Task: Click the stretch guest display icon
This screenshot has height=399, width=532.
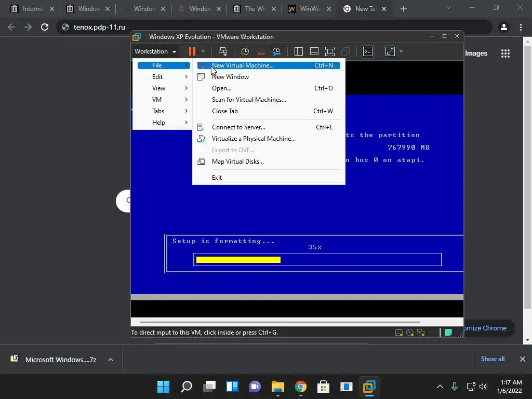Action: (390, 51)
